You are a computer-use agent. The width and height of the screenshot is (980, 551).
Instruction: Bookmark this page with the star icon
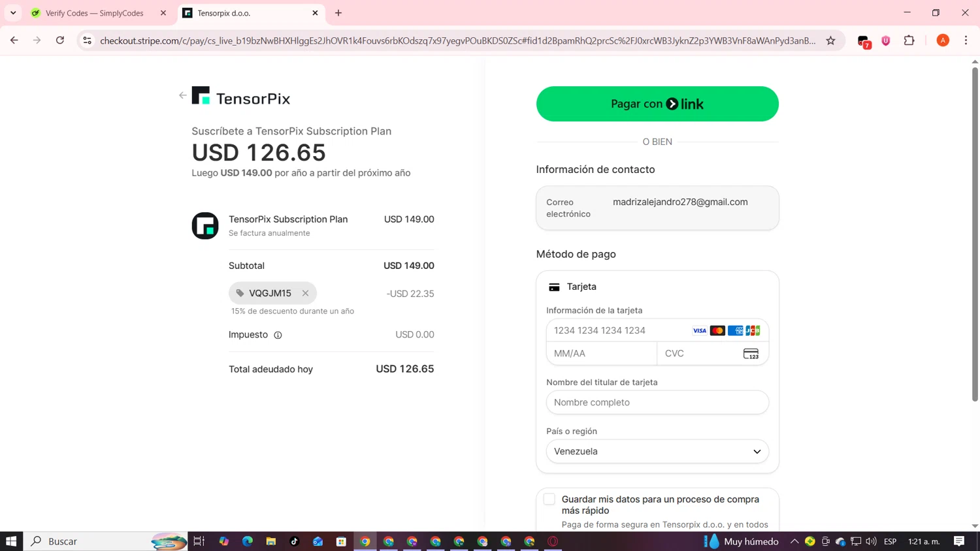830,40
